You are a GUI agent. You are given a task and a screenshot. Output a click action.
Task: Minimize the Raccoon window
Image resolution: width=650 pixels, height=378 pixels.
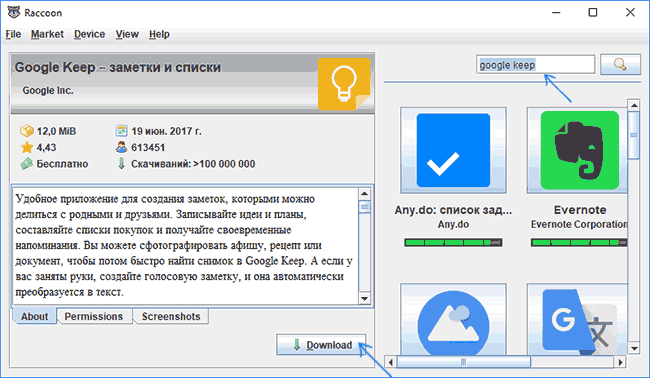tap(556, 12)
